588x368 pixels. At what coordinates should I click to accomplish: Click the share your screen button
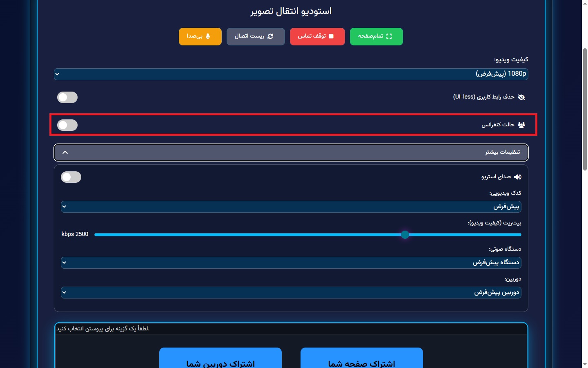(x=361, y=360)
